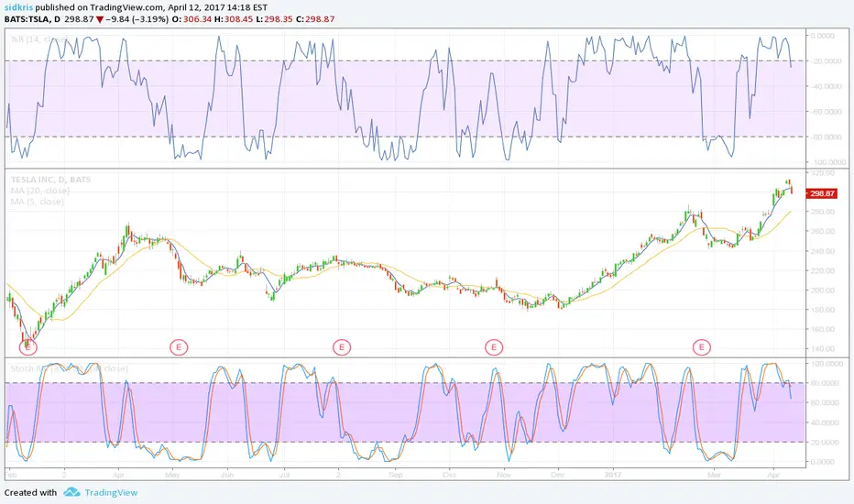Click the open value O:306.34
Viewport: 854px width, 504px height.
click(x=192, y=19)
